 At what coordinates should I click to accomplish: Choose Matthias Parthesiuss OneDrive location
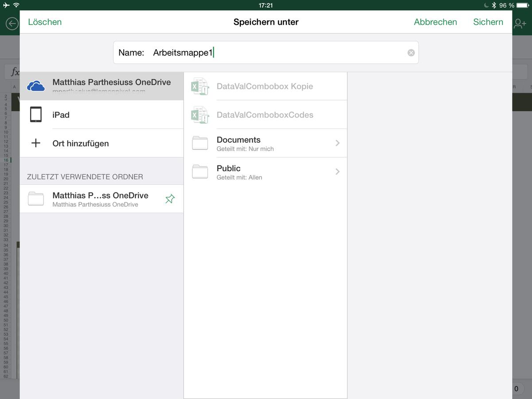coord(102,86)
